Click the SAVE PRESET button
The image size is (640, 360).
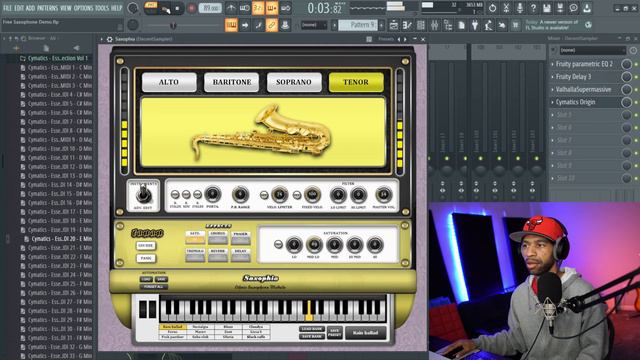pos(334,333)
